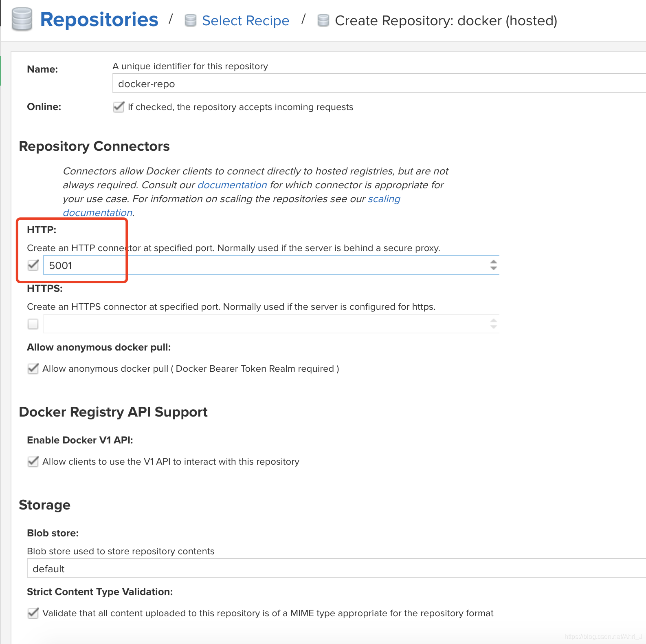Open the scaling documentation link
Image resolution: width=646 pixels, height=644 pixels.
[384, 199]
